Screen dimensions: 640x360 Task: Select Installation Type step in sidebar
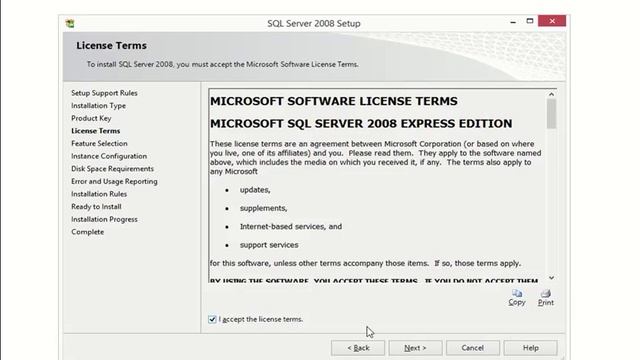click(98, 106)
